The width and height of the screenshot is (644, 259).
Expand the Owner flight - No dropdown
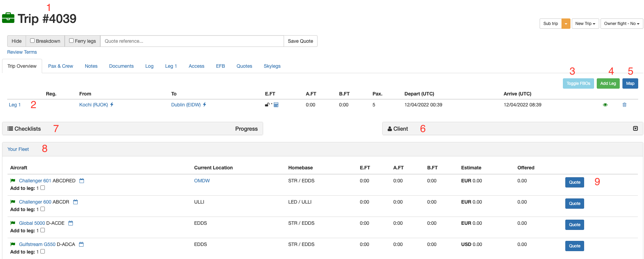[x=621, y=24]
